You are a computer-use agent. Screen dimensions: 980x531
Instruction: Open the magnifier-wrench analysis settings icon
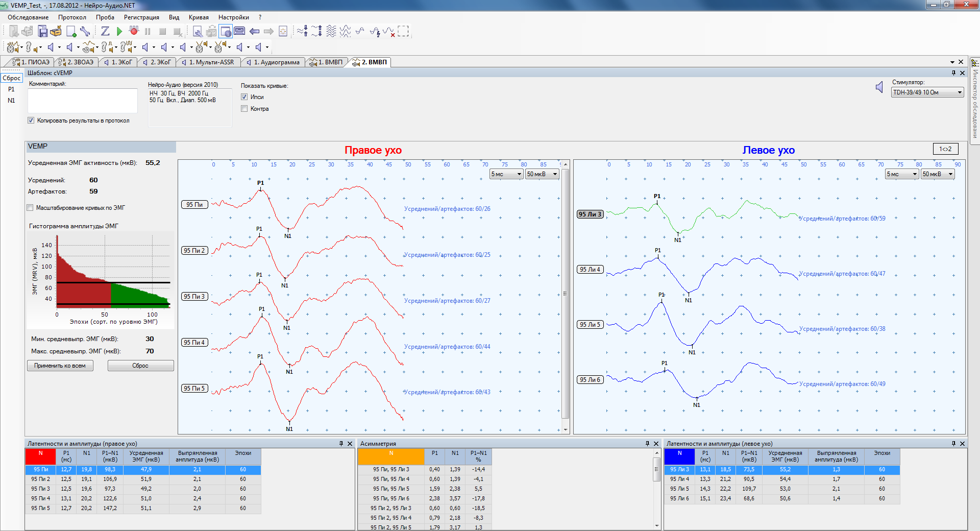coord(198,32)
